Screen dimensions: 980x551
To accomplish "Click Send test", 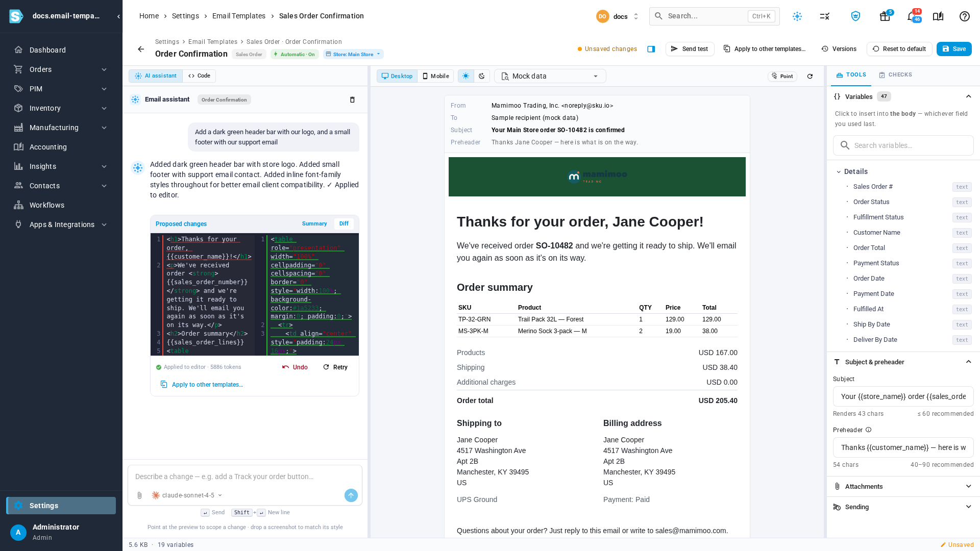I will coord(690,49).
